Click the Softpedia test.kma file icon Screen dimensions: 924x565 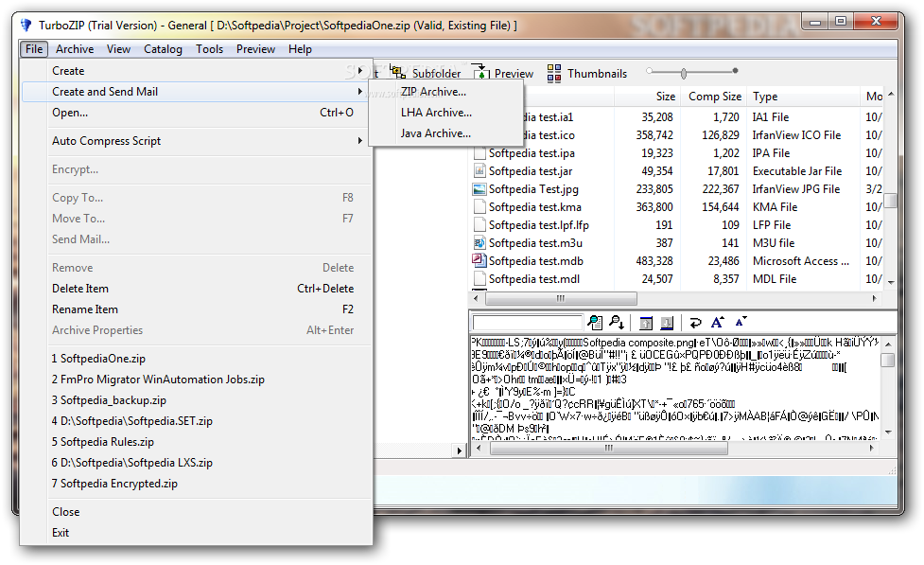pos(479,207)
